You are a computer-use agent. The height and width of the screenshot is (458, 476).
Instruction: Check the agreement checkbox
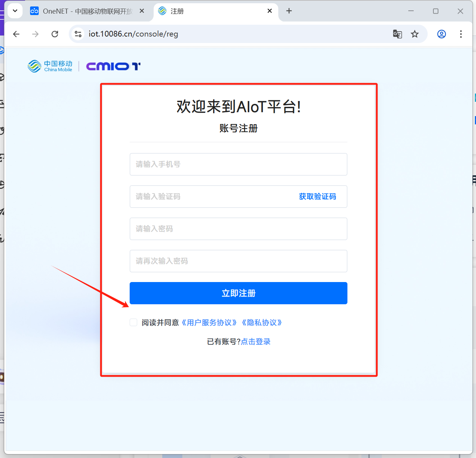134,323
